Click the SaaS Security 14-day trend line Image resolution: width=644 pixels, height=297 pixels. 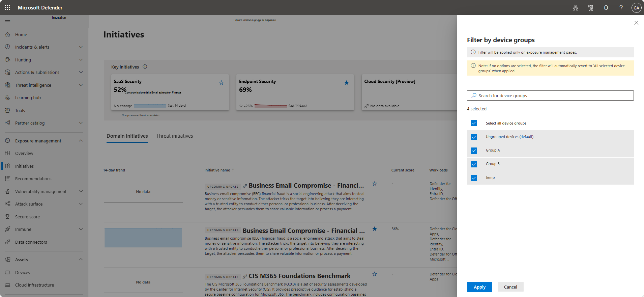(x=150, y=106)
